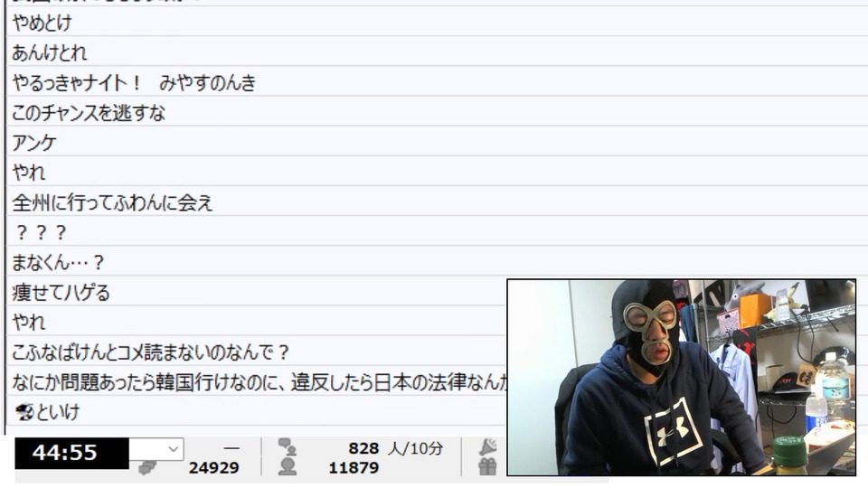Click the active commenters icon beside 828
This screenshot has height=488, width=868.
288,447
